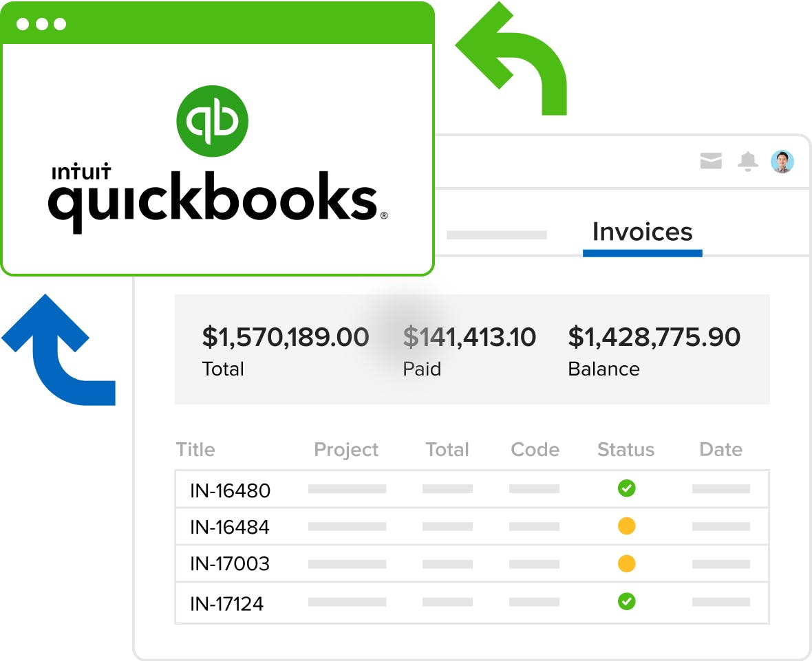
Task: Click the Balance label
Action: (x=603, y=369)
